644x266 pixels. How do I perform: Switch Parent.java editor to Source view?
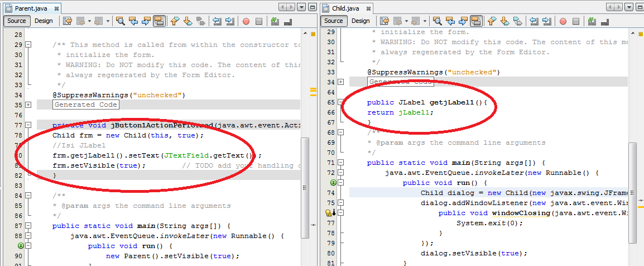(16, 21)
